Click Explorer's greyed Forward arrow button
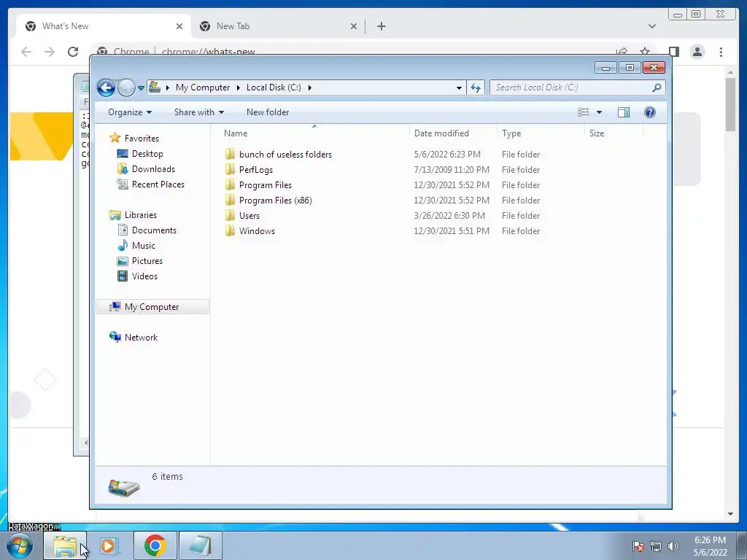The width and height of the screenshot is (747, 560). click(126, 87)
